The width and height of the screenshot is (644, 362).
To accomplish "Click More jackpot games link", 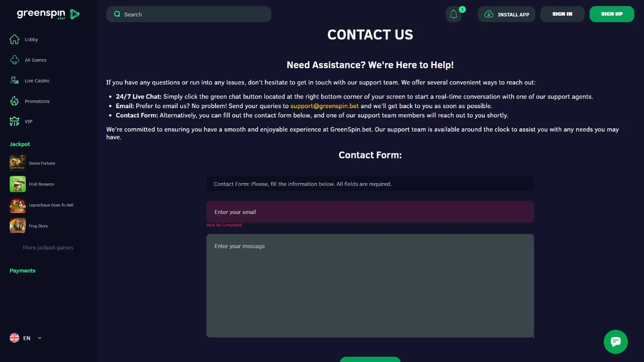I will coord(48,248).
